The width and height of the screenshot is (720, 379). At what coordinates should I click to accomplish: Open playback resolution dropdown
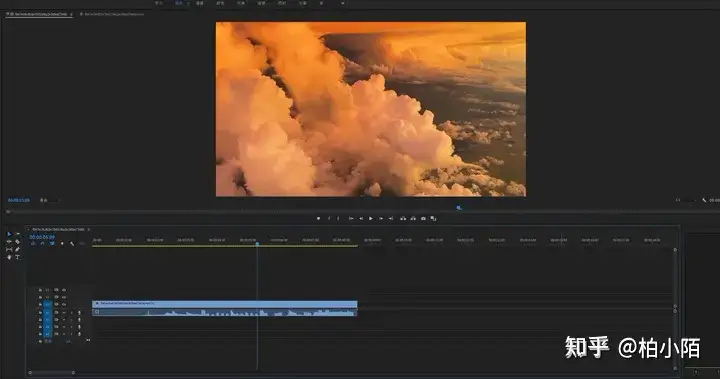(x=686, y=200)
